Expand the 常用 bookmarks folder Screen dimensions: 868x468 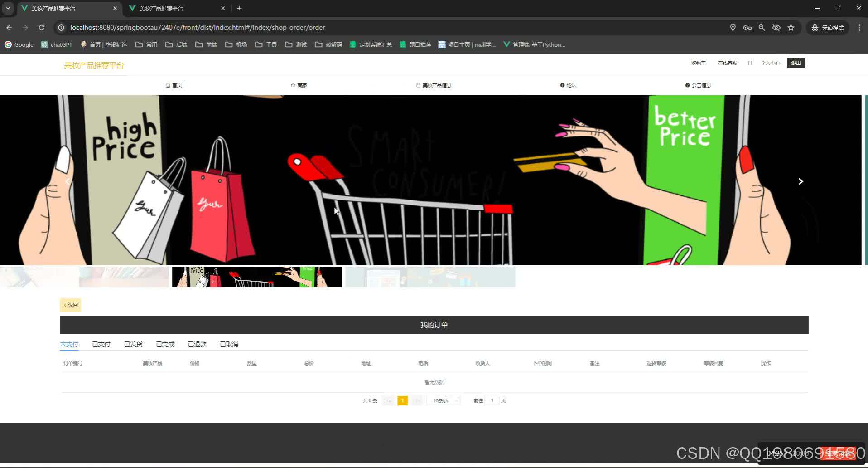(x=146, y=44)
